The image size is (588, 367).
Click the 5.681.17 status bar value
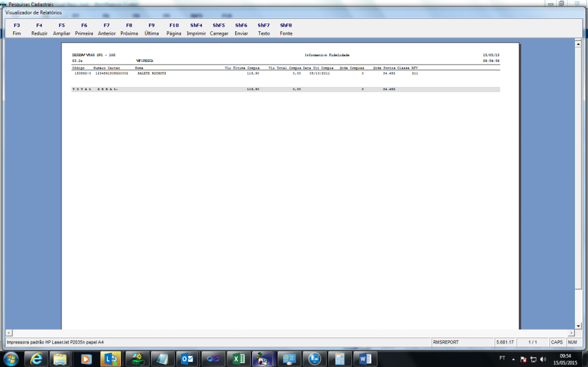(505, 342)
